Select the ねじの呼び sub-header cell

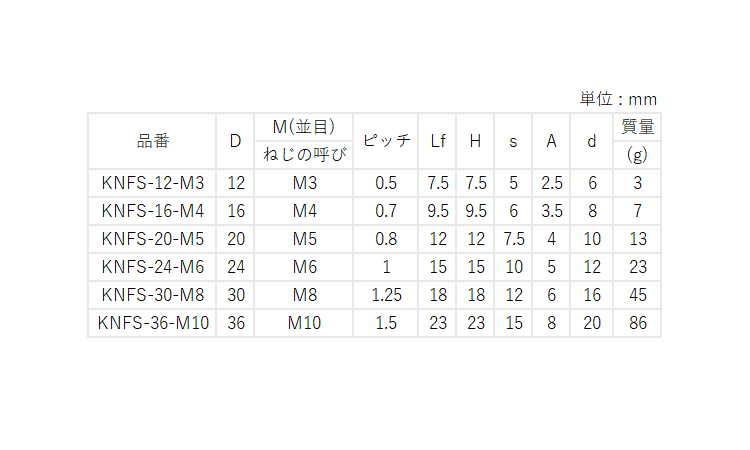(304, 155)
